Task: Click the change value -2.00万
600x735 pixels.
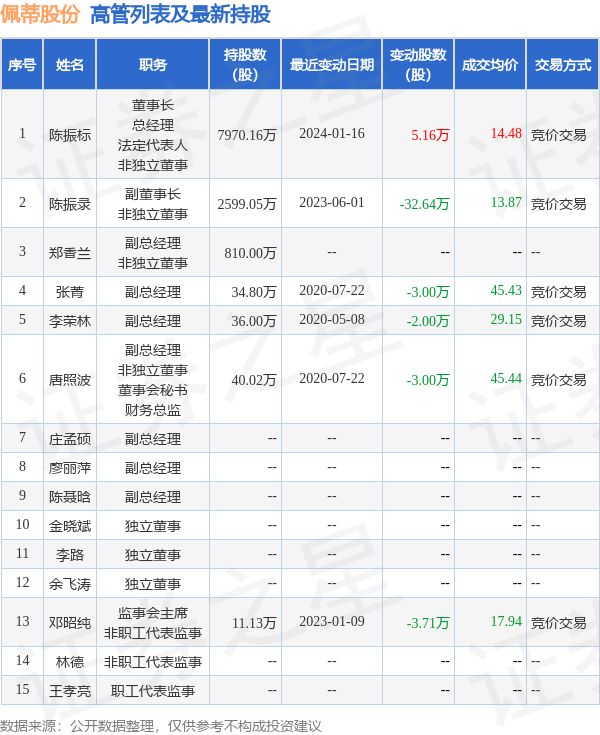Action: coord(428,321)
